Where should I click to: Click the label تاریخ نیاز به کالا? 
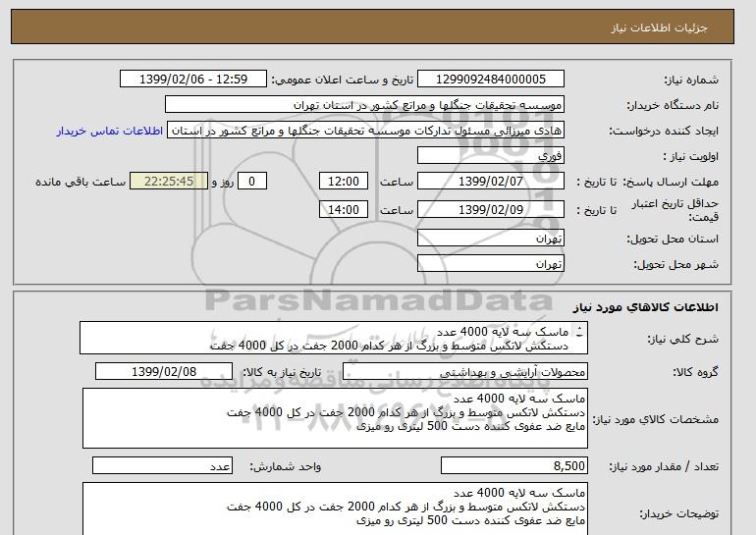282,372
